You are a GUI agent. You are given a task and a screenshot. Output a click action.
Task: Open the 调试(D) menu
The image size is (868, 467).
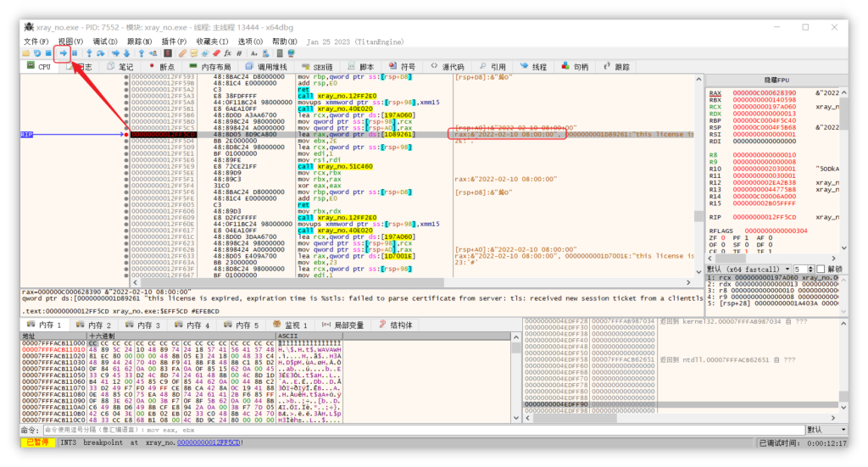tap(104, 42)
